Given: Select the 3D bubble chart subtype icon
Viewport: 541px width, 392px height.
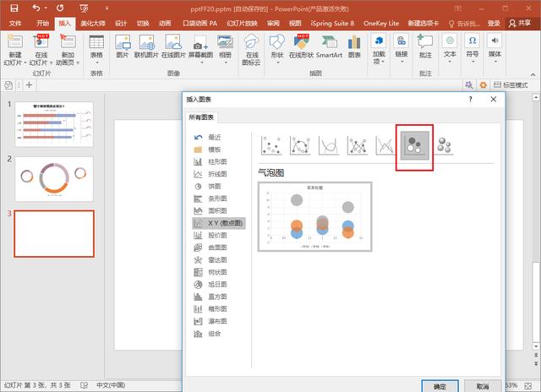Looking at the screenshot, I should pyautogui.click(x=443, y=145).
